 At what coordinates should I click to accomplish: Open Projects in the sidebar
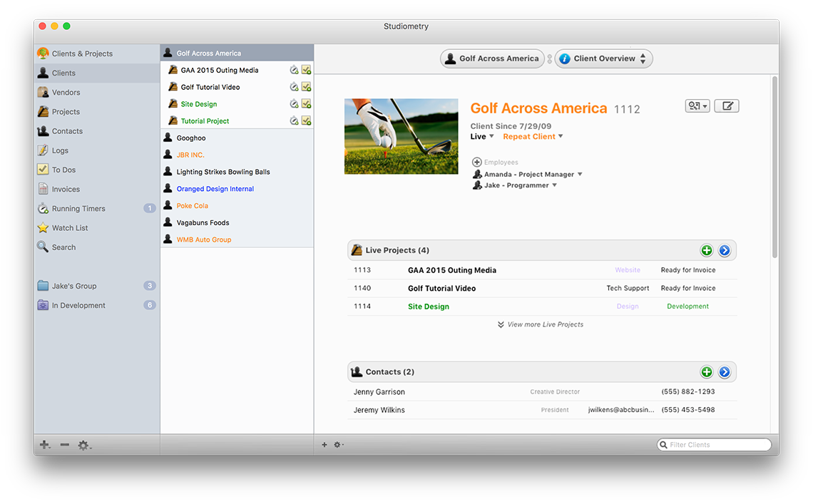[x=97, y=111]
